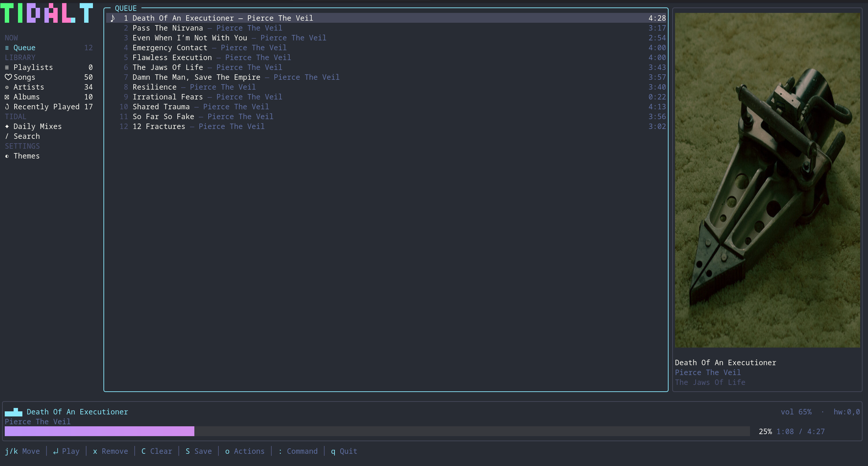
Task: Open the Songs library section
Action: click(49, 77)
